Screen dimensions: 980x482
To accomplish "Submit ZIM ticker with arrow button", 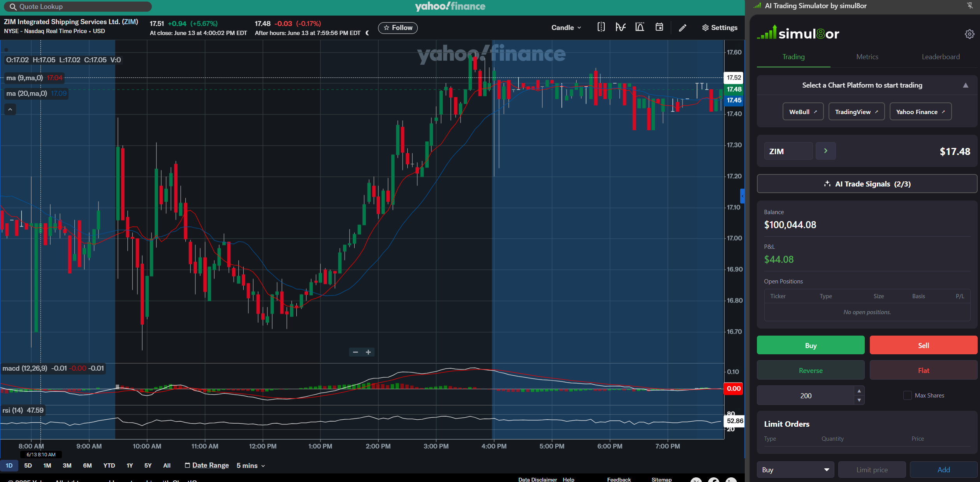I will click(x=825, y=151).
